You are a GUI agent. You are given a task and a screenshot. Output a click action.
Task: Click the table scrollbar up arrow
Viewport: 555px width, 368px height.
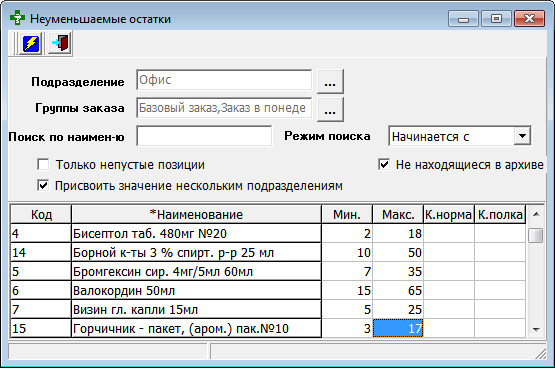(536, 214)
